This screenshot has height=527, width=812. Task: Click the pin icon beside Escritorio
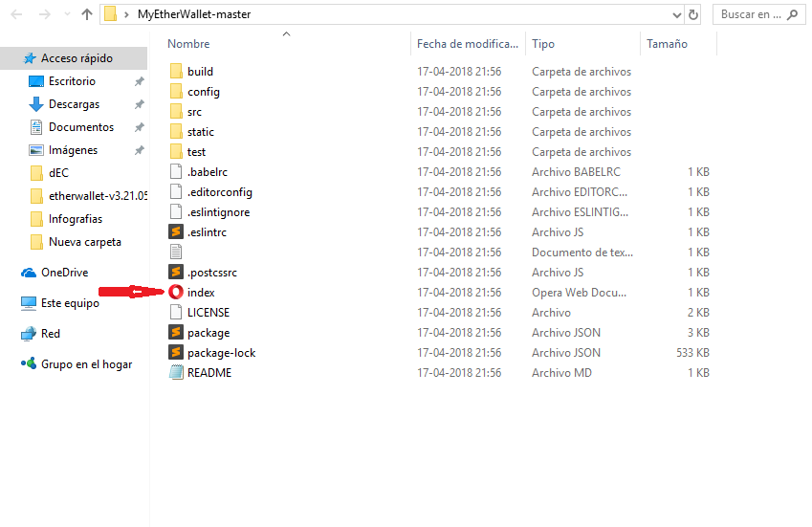[139, 81]
